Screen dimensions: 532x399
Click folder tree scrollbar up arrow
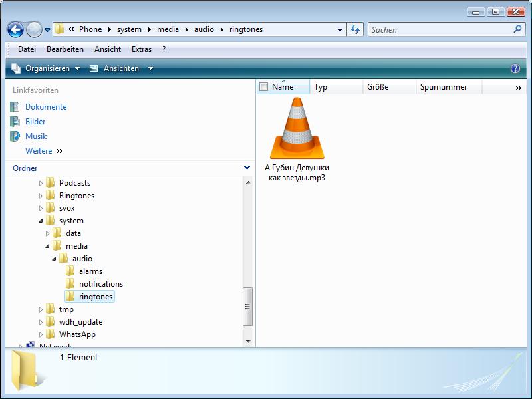(x=248, y=182)
